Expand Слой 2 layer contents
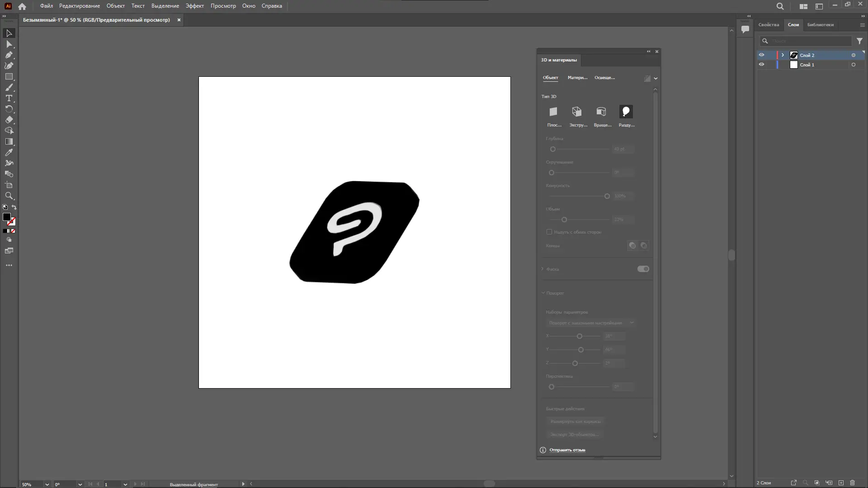Image resolution: width=868 pixels, height=488 pixels. [x=783, y=55]
